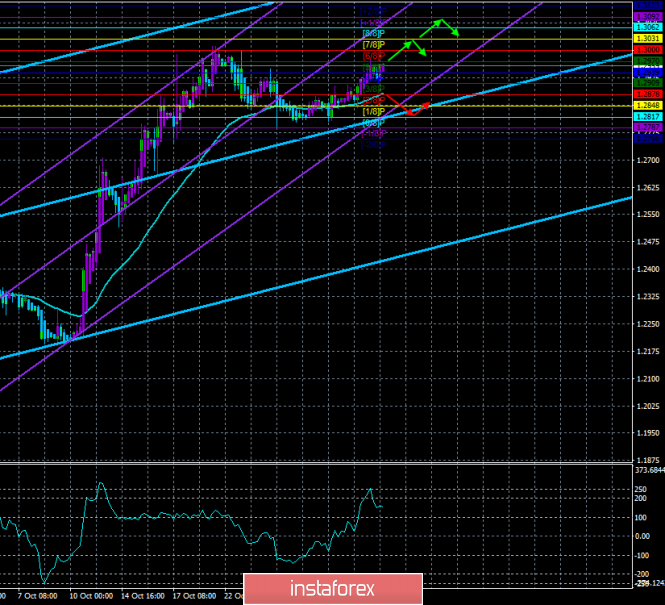Click the 14 Oct 16:00 time axis label
This screenshot has width=665, height=605.
pos(147,594)
